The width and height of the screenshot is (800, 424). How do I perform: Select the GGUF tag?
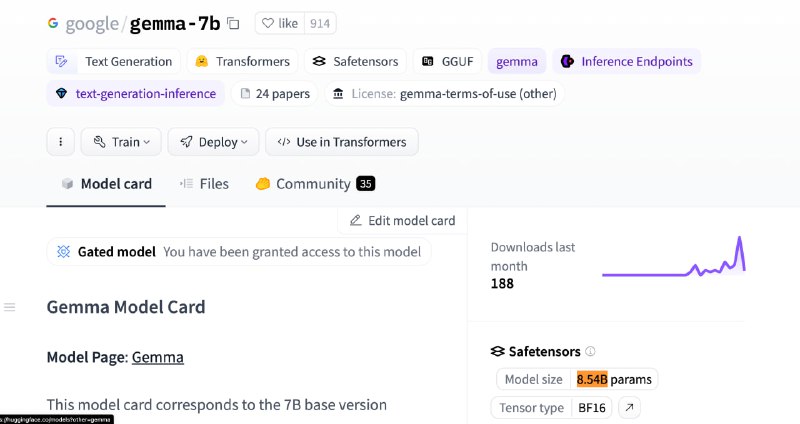point(447,61)
